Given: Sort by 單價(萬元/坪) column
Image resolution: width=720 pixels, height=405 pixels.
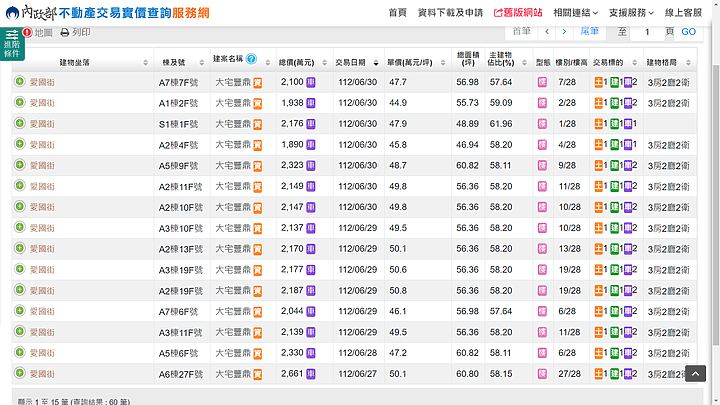Looking at the screenshot, I should (443, 62).
